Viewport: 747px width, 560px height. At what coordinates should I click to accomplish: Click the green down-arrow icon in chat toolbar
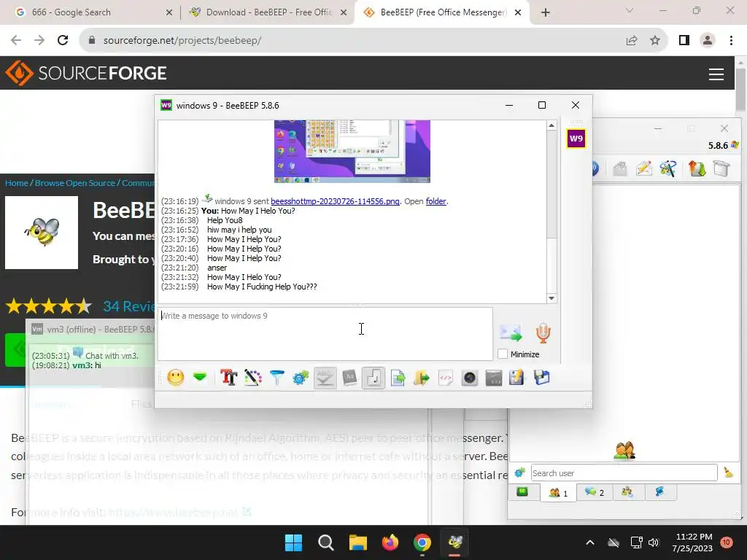(200, 378)
